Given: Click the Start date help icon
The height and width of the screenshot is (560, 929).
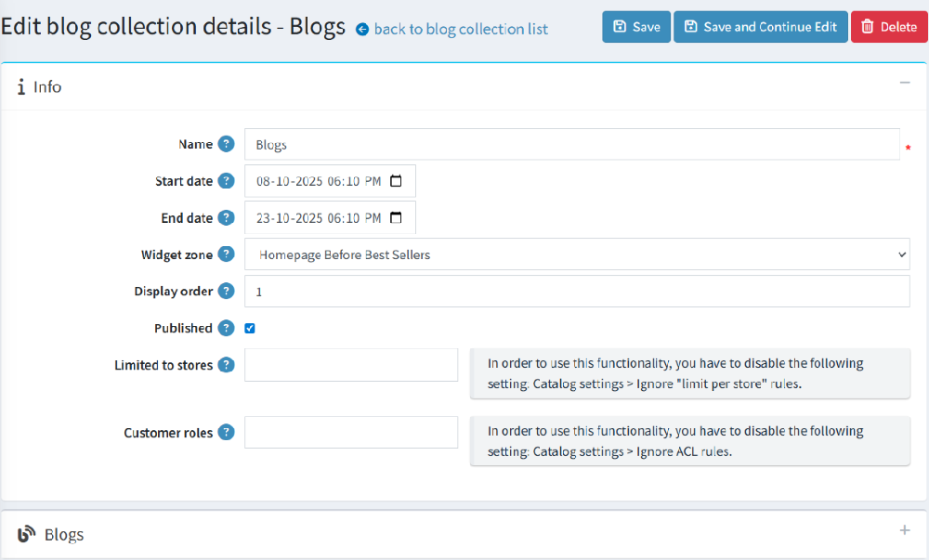Looking at the screenshot, I should (x=226, y=181).
